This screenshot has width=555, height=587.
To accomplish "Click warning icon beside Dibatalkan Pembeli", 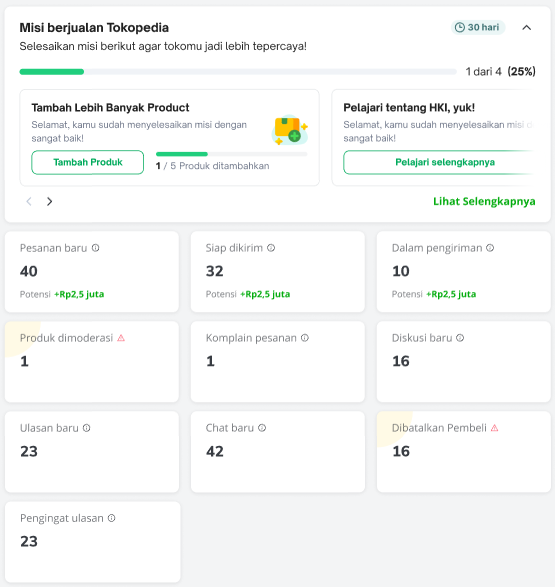I will (494, 428).
